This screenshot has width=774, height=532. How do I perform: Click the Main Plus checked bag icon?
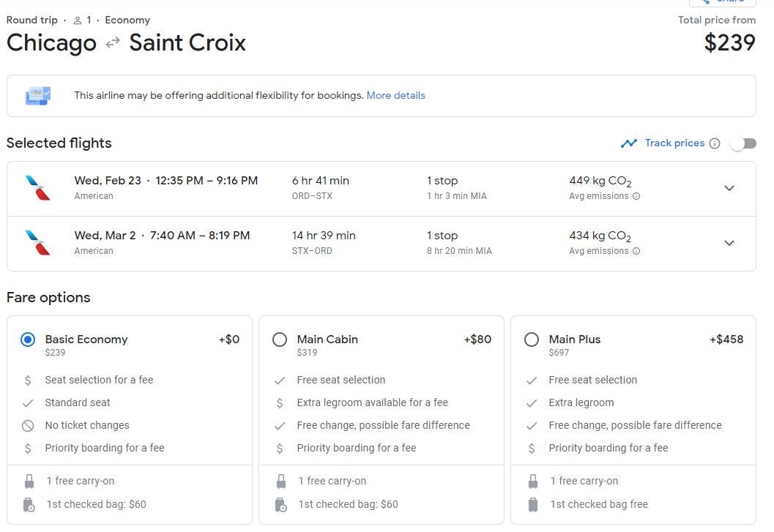[532, 504]
